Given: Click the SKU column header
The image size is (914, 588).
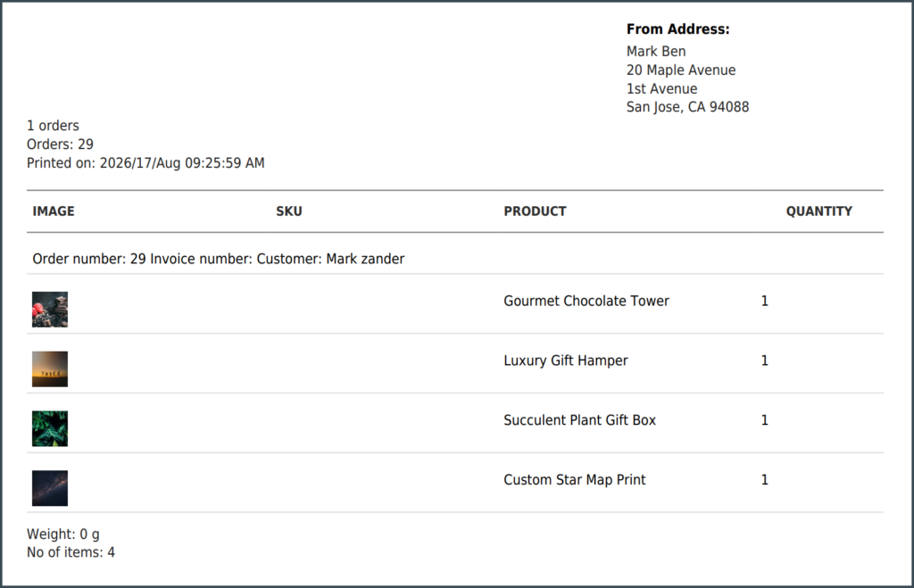Looking at the screenshot, I should click(289, 211).
